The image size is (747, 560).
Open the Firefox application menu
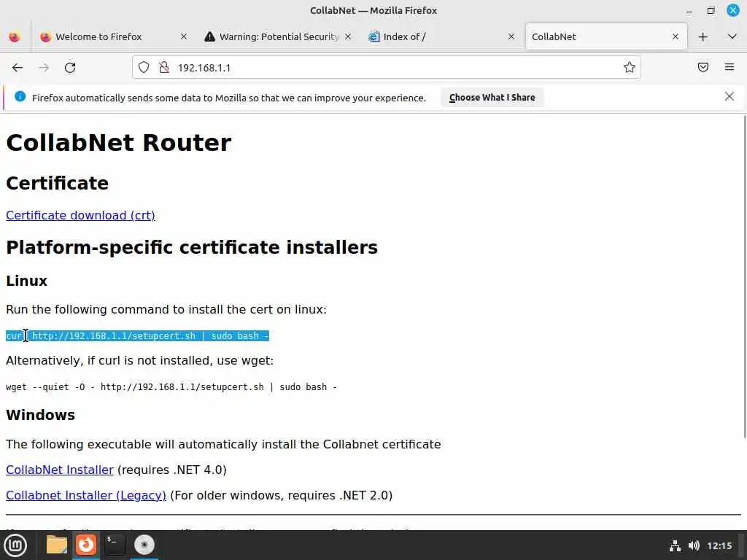729,67
